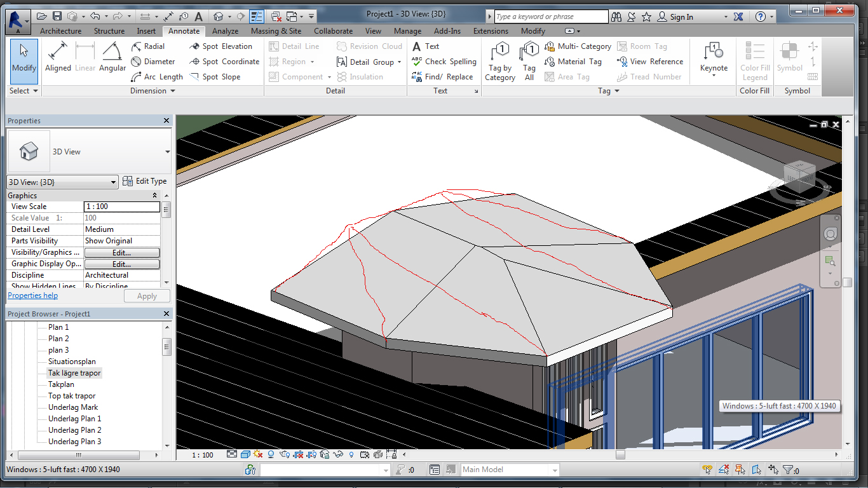Toggle Select Pinned Elements in status bar
The image size is (868, 488).
[x=740, y=470]
